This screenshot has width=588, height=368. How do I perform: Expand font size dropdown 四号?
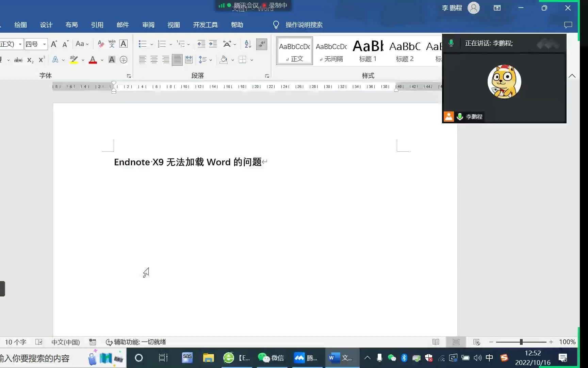44,44
